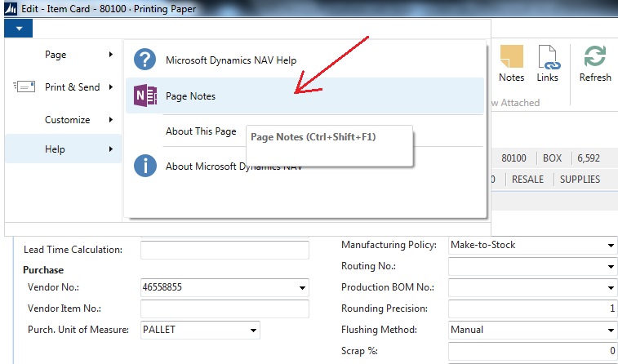Open Microsoft Dynamics NAV Help entry
Screen dimensions: 618x364
(x=305, y=60)
